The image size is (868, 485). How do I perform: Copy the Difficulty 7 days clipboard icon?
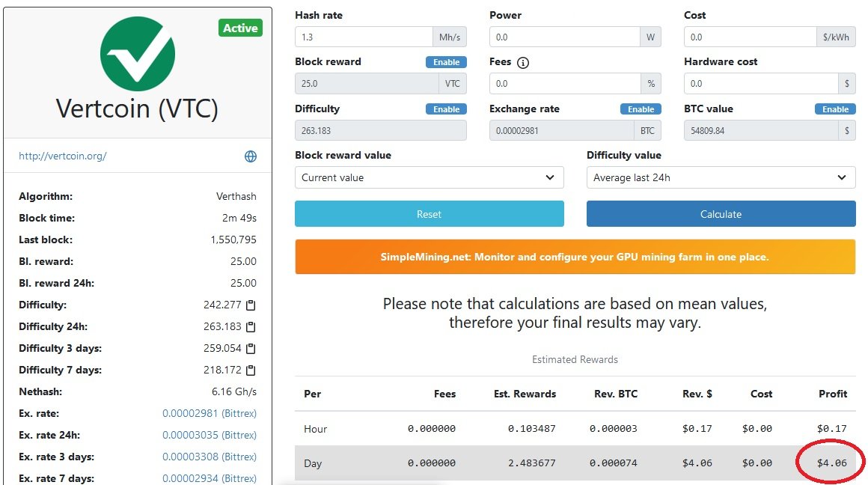click(x=251, y=370)
